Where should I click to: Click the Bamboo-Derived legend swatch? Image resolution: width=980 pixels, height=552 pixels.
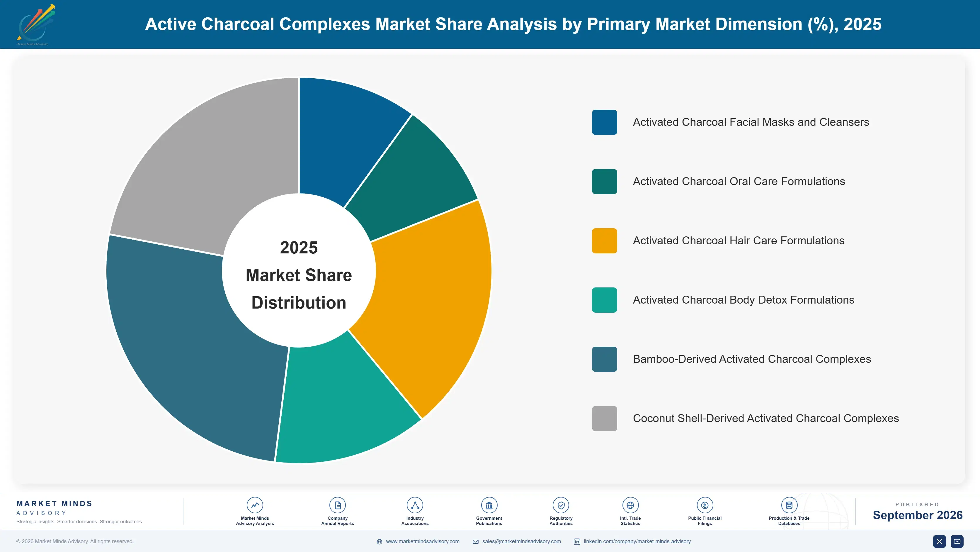604,359
